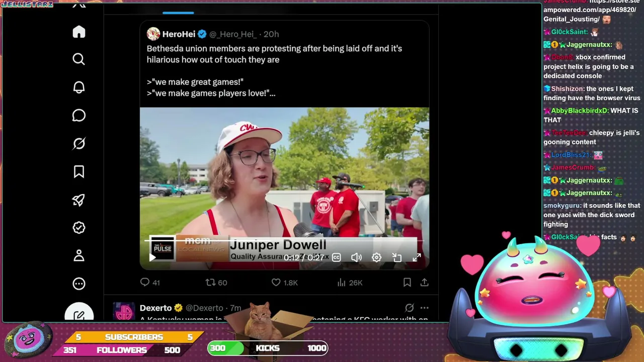Click the Bethesda union post text

(x=274, y=70)
